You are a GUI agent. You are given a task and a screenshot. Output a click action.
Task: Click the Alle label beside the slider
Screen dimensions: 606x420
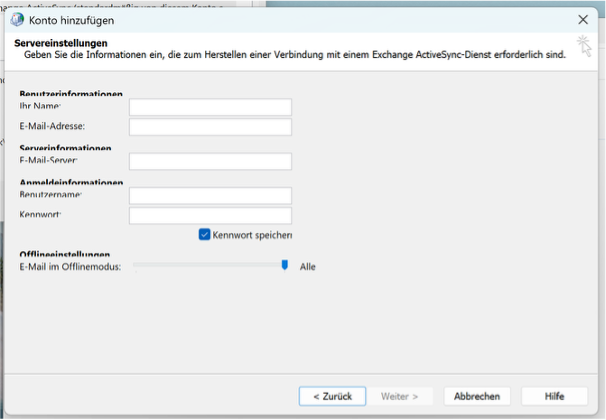pos(308,267)
